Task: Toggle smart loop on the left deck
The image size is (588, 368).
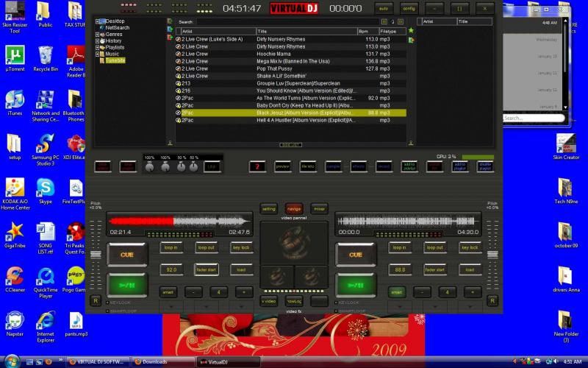Action: click(168, 291)
